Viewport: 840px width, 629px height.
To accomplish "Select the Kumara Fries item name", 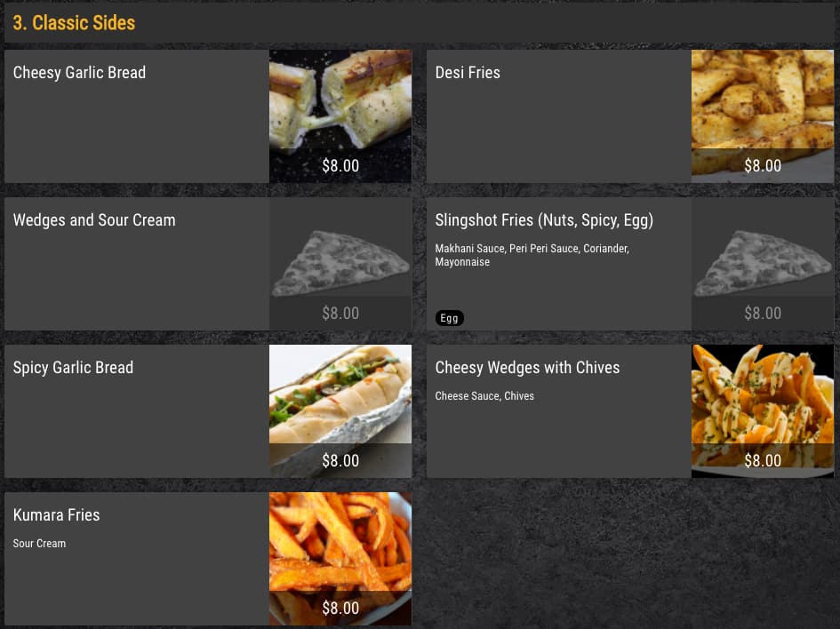I will [x=56, y=515].
